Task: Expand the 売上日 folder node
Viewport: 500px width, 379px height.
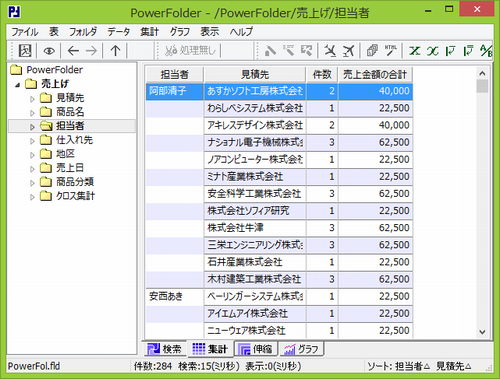Action: coord(32,169)
